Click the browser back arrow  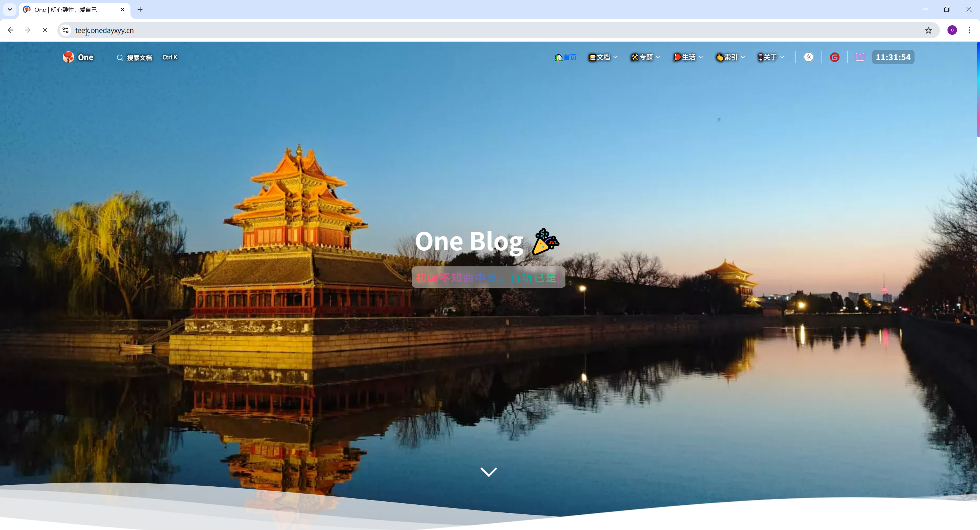[x=10, y=30]
